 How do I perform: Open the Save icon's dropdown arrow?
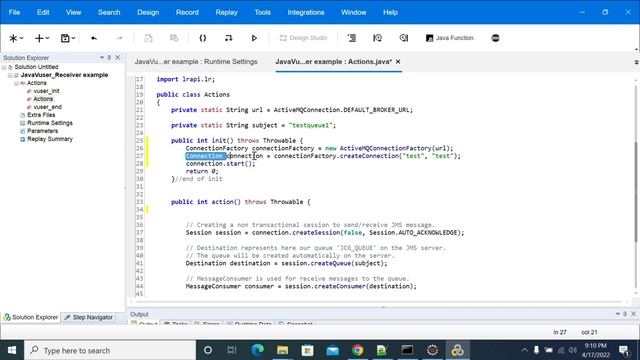[x=73, y=38]
